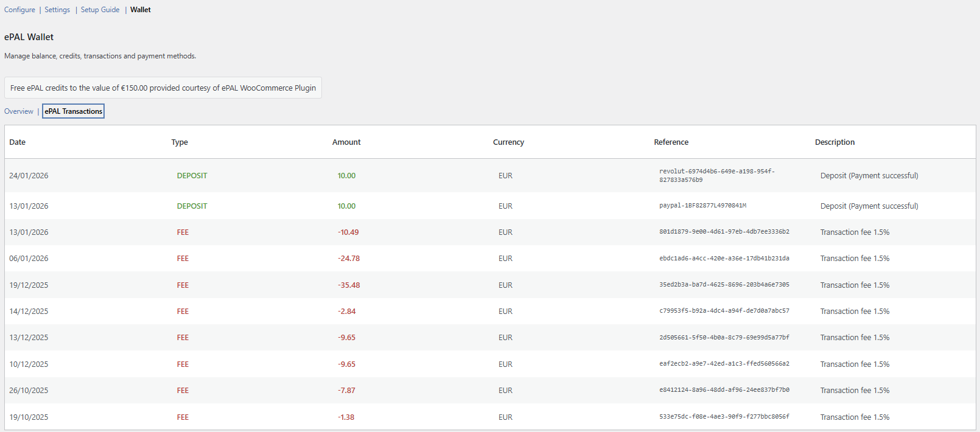Click the ePAL Transactions sub-tab
The width and height of the screenshot is (980, 432).
point(73,111)
